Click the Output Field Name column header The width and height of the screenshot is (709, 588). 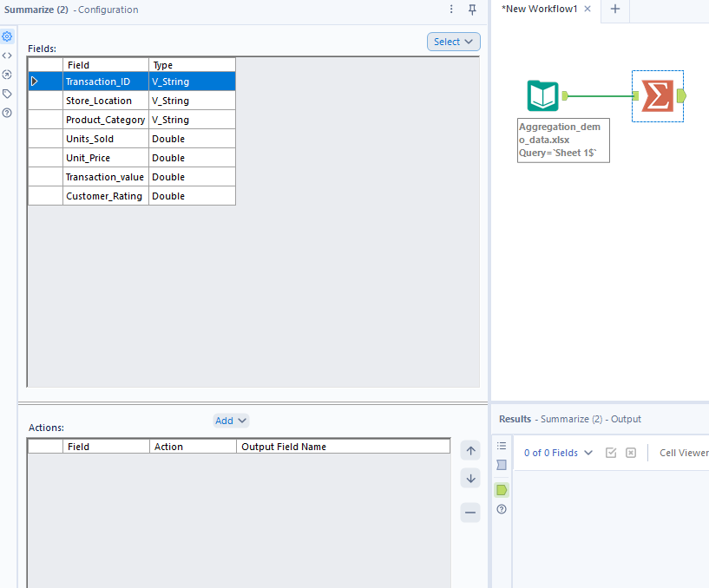[x=343, y=447]
